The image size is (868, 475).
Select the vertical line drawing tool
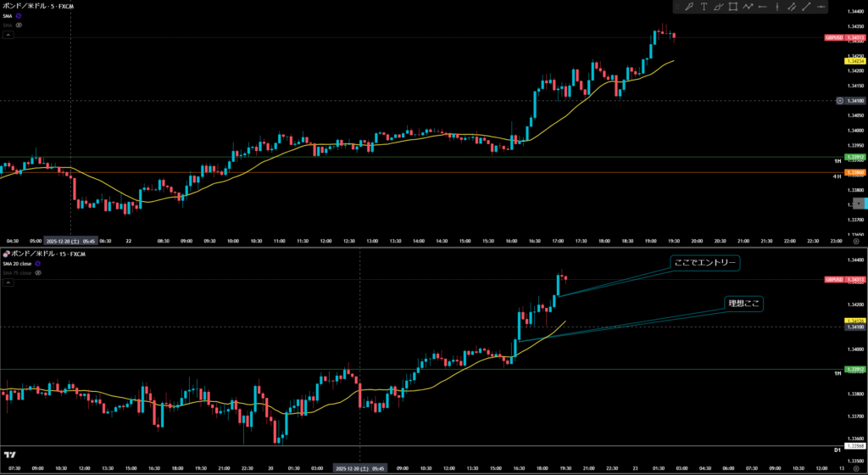pos(776,7)
